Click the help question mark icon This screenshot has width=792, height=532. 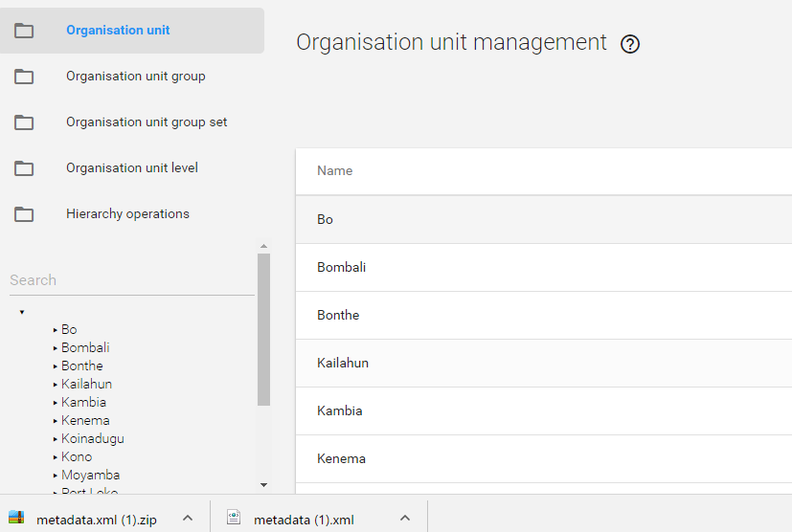pos(630,44)
